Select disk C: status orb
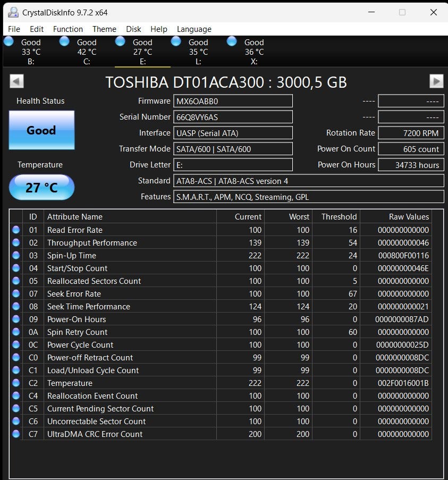The width and height of the screenshot is (448, 480). click(64, 41)
